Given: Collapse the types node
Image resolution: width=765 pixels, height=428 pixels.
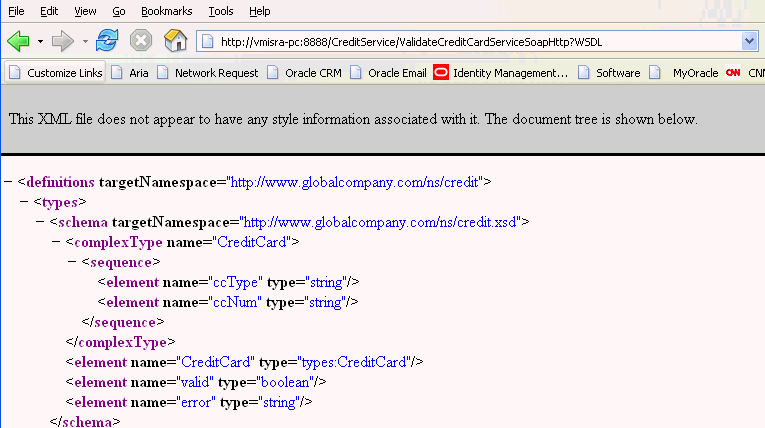Looking at the screenshot, I should [x=24, y=202].
